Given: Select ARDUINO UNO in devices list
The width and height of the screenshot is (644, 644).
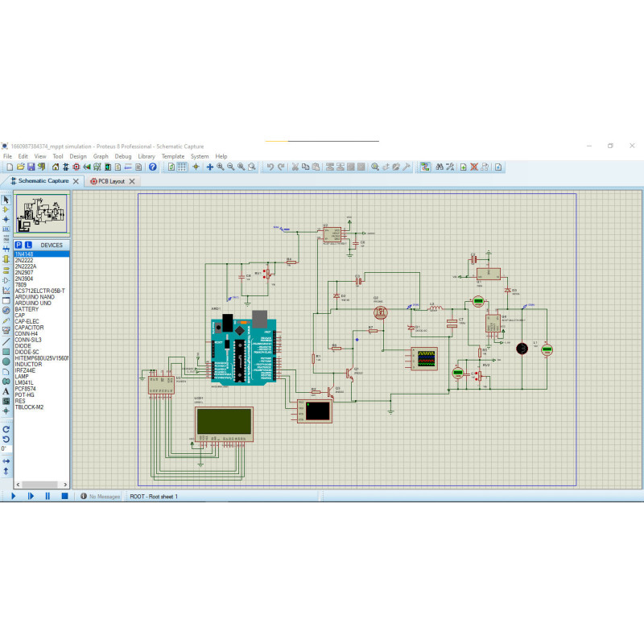Looking at the screenshot, I should click(x=33, y=303).
